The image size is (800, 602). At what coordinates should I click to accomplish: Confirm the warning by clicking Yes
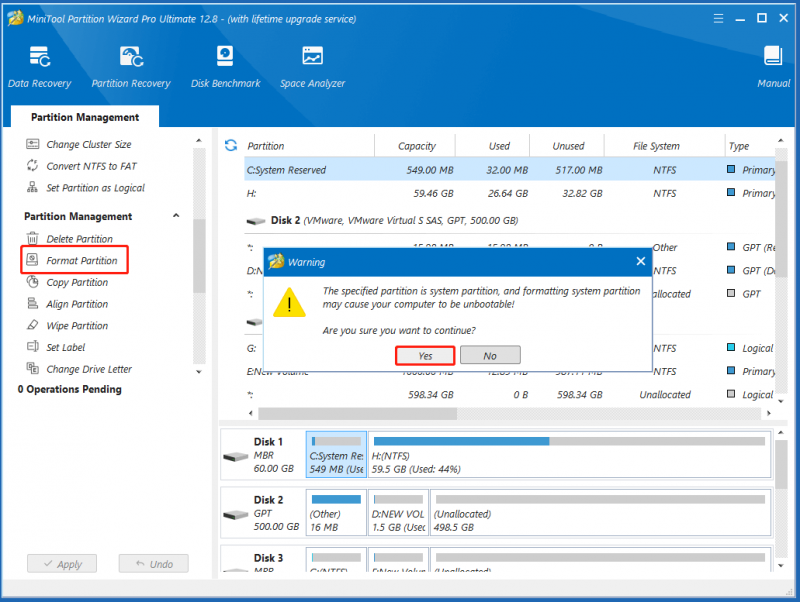425,356
